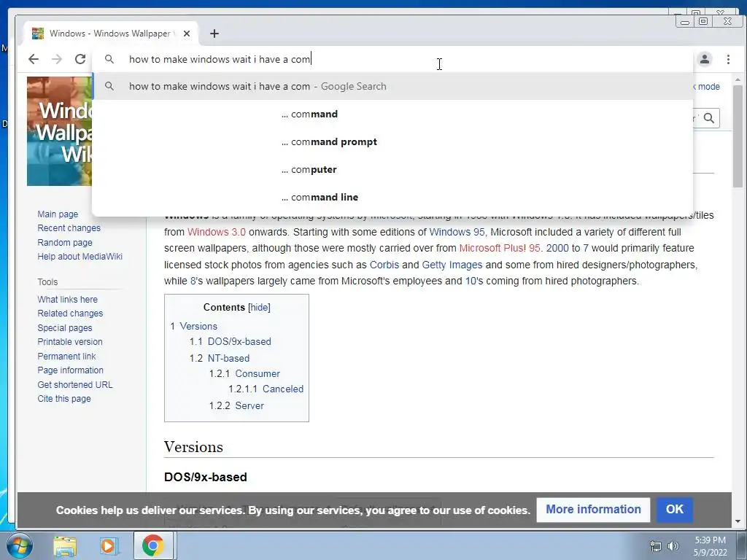Jump to 1.1 DOS/9x-based section

230,341
